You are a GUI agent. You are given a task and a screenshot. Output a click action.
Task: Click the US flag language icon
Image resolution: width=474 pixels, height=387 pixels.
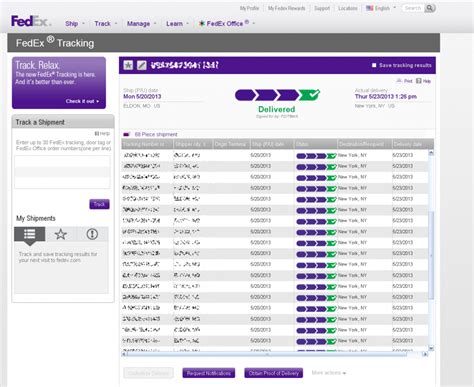coord(369,8)
